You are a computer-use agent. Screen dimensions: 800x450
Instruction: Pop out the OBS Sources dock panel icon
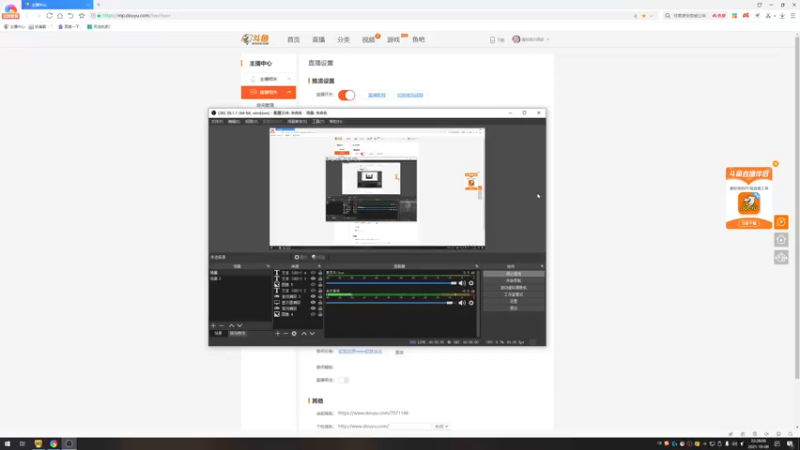[319, 266]
